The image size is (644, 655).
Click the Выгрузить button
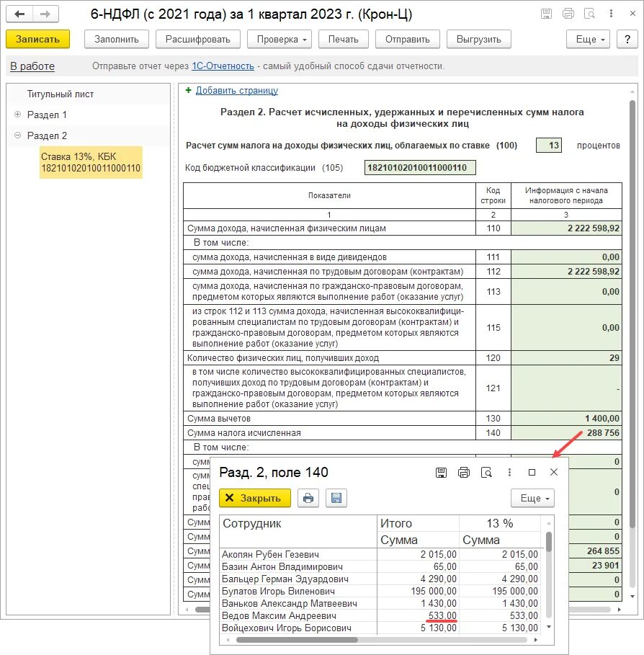pyautogui.click(x=478, y=39)
